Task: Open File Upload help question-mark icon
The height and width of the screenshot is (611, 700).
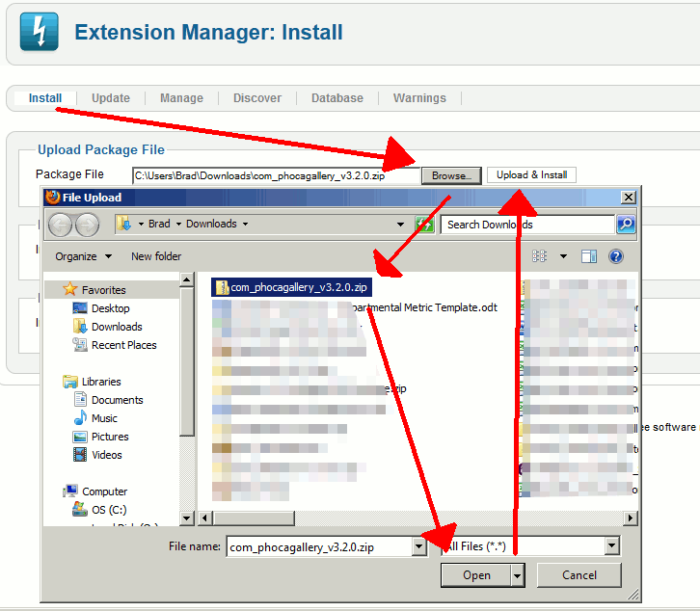Action: click(x=615, y=256)
